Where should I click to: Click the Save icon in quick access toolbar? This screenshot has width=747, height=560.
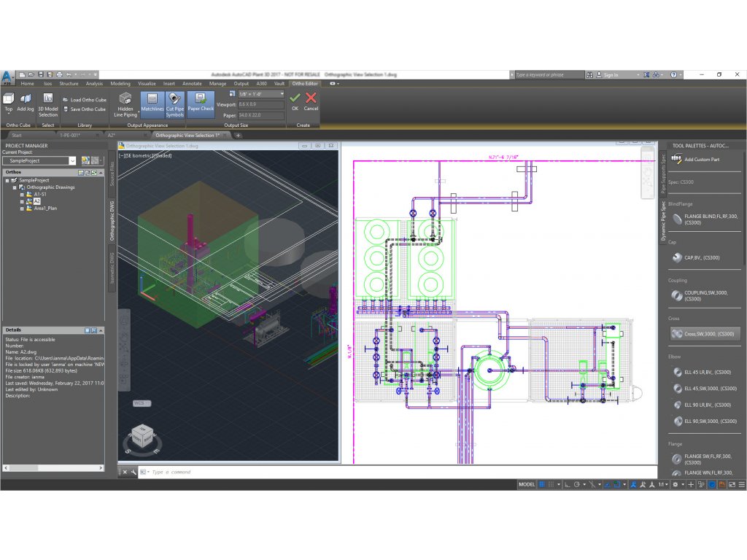tap(41, 75)
